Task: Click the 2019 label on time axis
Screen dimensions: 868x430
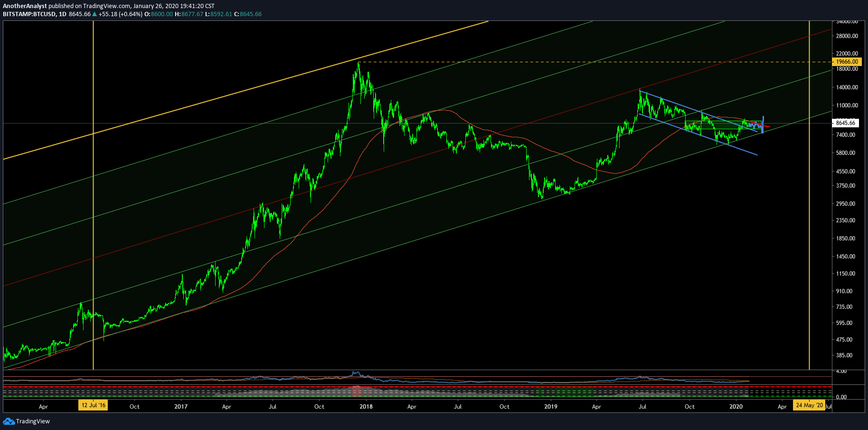Action: 551,407
